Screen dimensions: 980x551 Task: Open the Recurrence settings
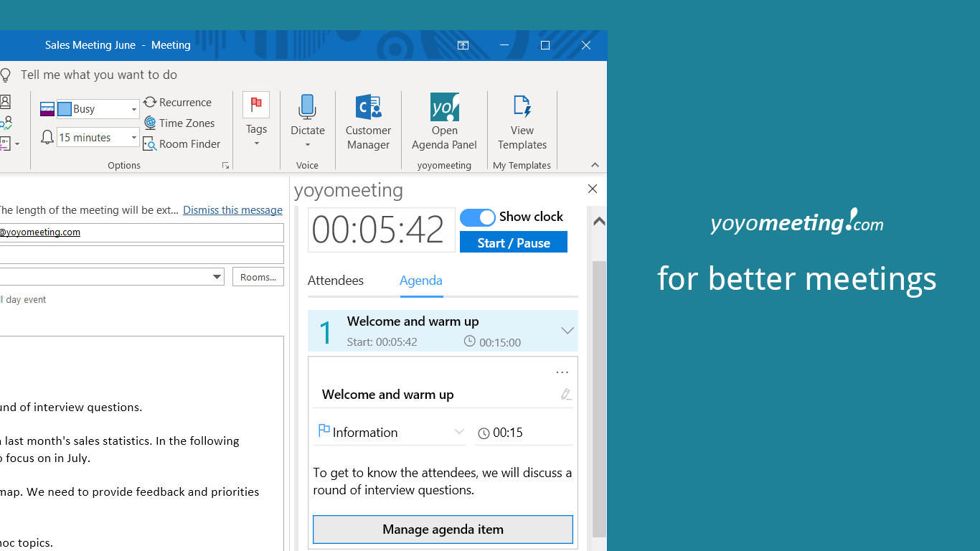177,103
